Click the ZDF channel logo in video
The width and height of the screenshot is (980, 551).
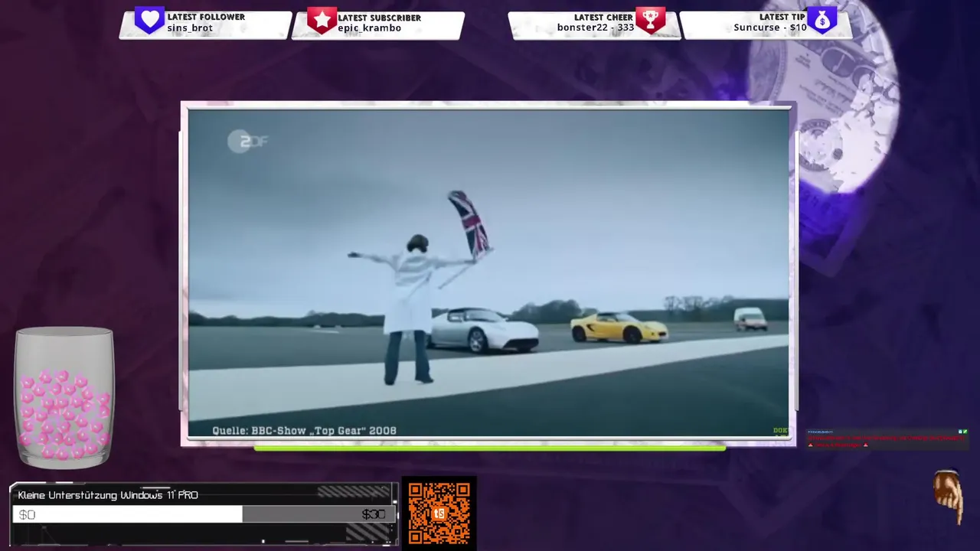(x=247, y=142)
